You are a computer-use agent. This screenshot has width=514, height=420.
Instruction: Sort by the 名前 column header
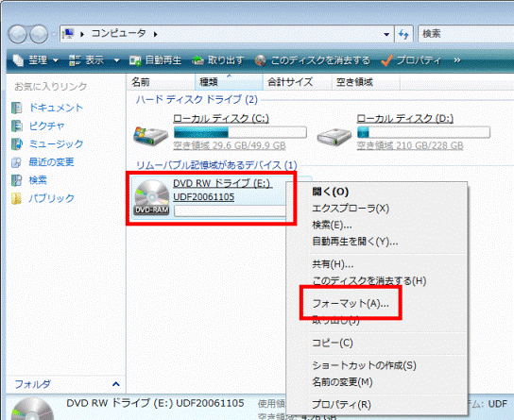161,82
